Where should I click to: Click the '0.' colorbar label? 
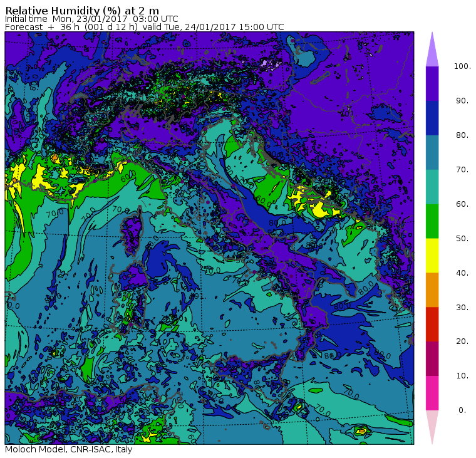pos(462,410)
